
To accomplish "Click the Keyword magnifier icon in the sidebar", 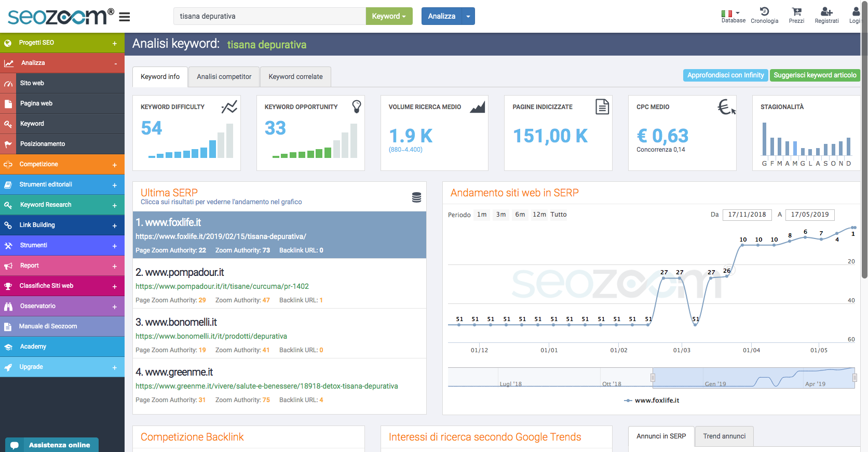I will point(8,124).
